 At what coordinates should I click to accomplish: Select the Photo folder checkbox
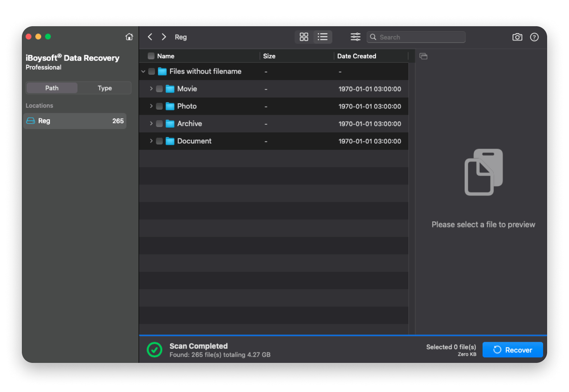(x=159, y=106)
